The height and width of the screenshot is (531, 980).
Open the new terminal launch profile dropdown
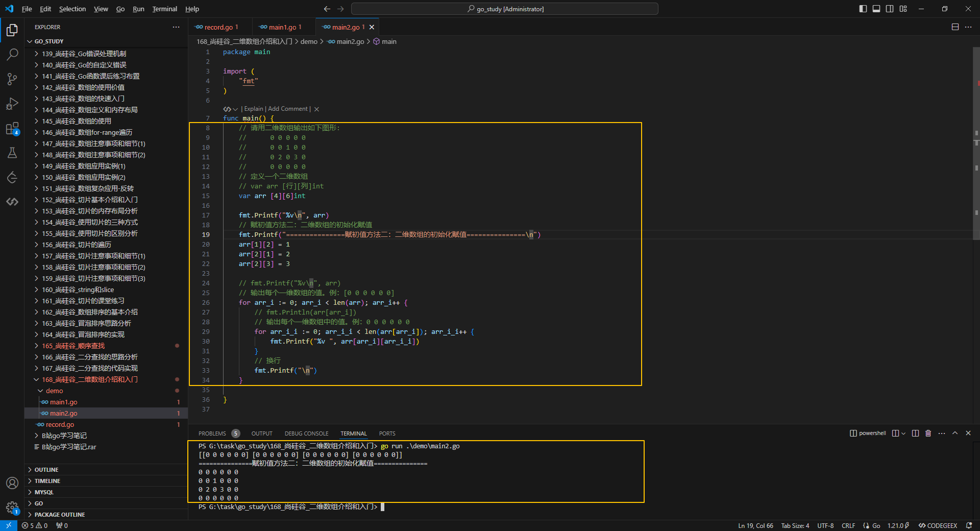[x=903, y=433]
